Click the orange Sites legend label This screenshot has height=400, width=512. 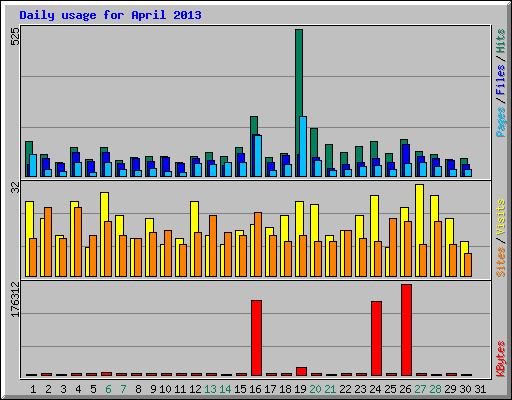[501, 262]
